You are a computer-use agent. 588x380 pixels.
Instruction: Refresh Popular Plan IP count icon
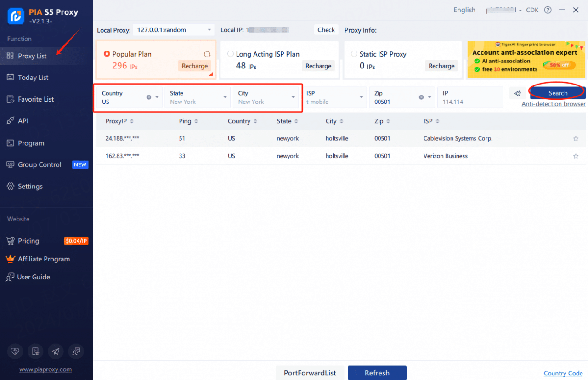(207, 54)
